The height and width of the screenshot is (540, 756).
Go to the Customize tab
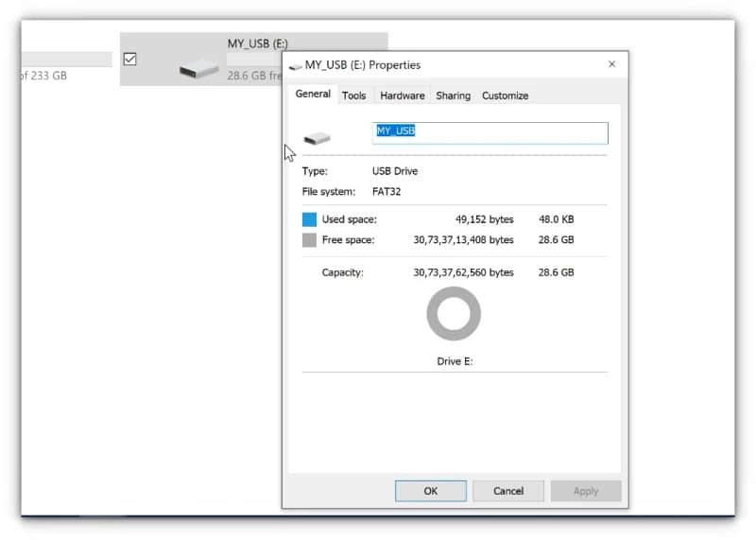pyautogui.click(x=505, y=96)
